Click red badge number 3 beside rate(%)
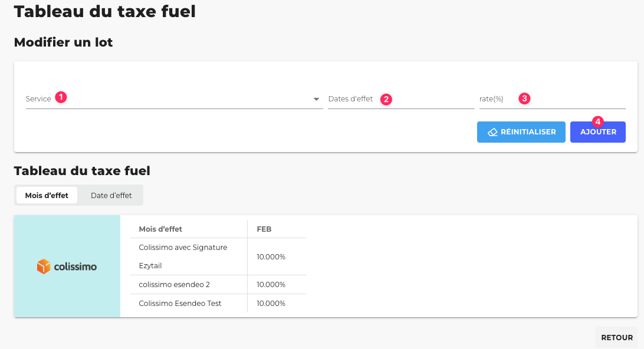Image resolution: width=644 pixels, height=349 pixels. (524, 99)
